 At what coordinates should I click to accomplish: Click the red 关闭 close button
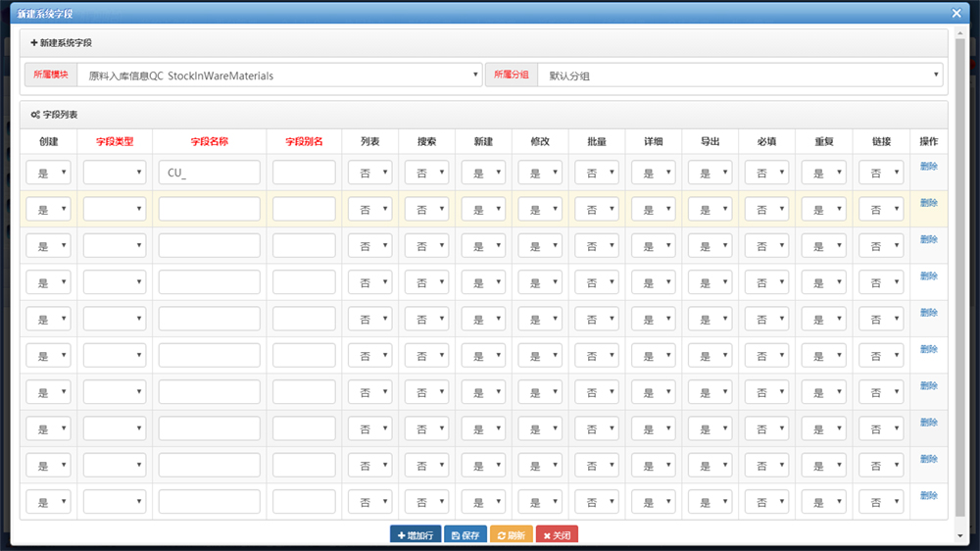point(557,535)
